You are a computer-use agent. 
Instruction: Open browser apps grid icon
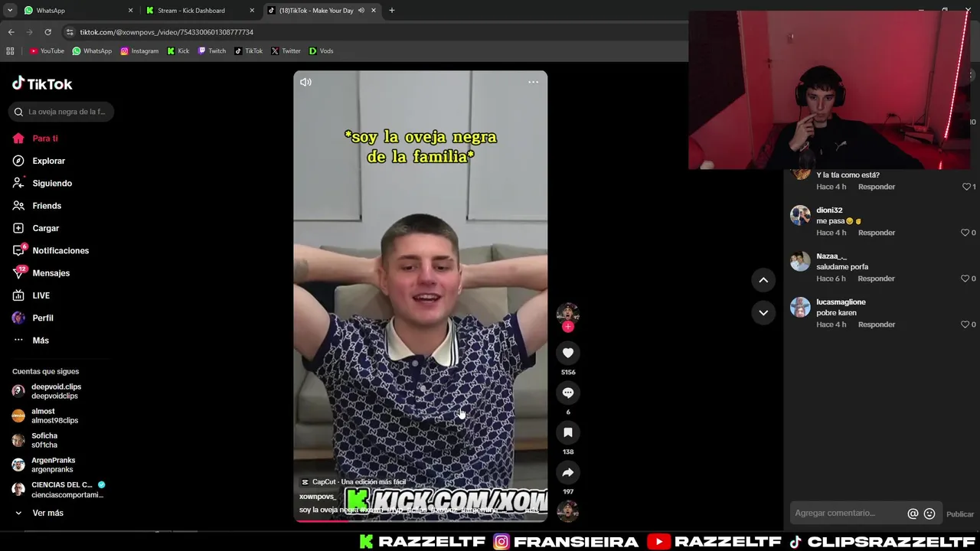pos(10,51)
